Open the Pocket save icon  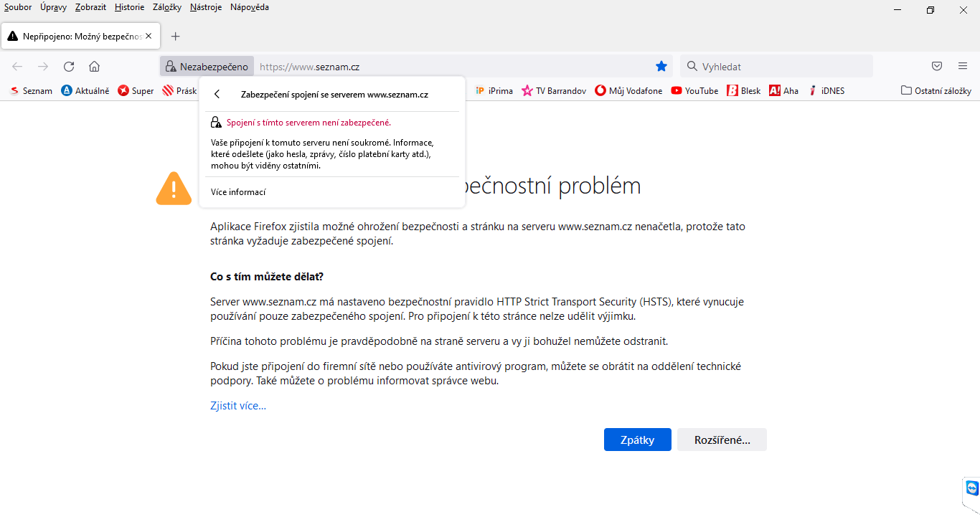[937, 67]
